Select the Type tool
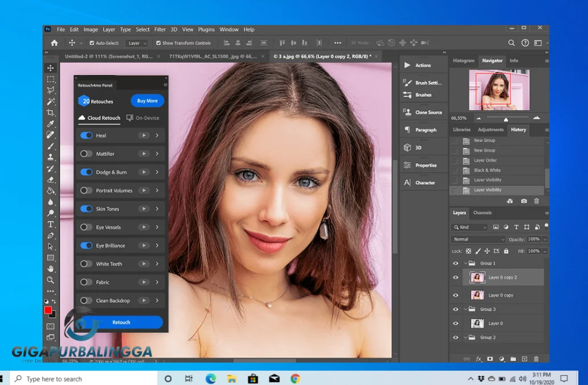This screenshot has width=588, height=385. click(x=50, y=224)
